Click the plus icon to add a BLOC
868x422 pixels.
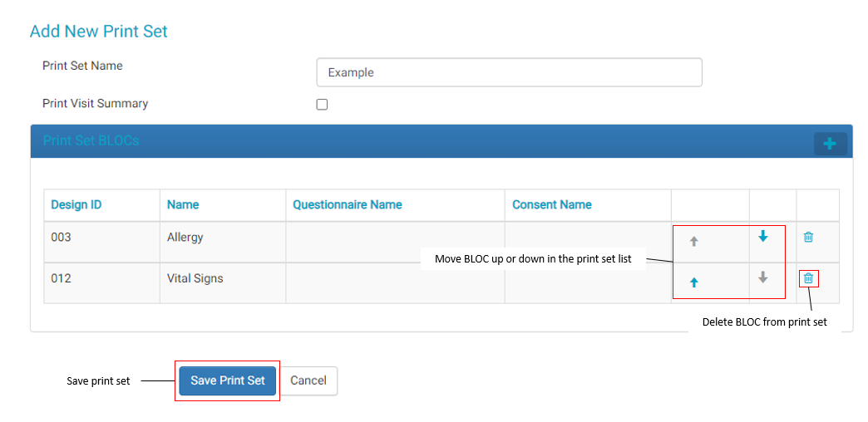(830, 144)
